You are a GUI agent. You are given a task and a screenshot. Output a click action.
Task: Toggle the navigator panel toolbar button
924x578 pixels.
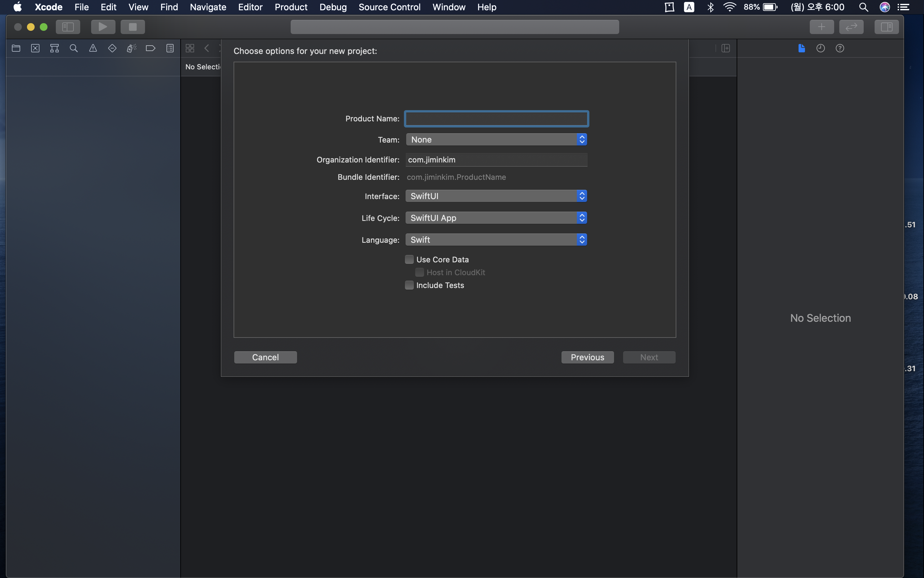pos(68,27)
